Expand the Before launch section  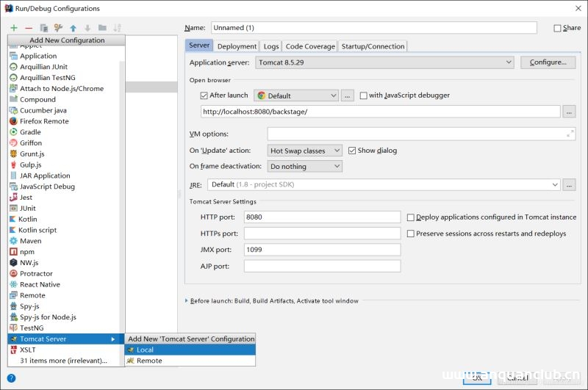(187, 300)
